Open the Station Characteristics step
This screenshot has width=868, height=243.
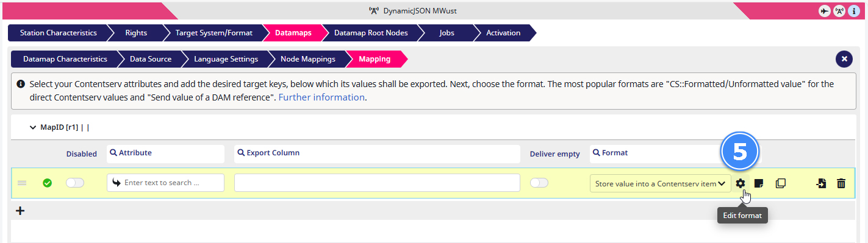(x=58, y=33)
